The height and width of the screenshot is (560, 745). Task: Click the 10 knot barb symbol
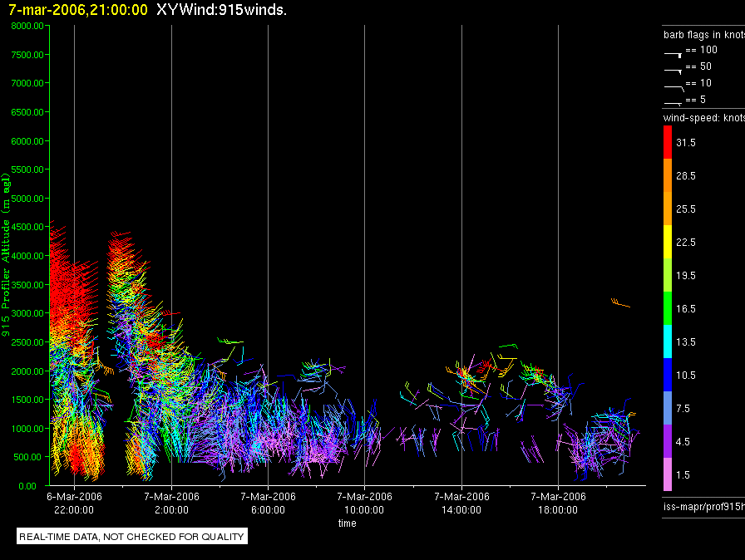click(673, 88)
